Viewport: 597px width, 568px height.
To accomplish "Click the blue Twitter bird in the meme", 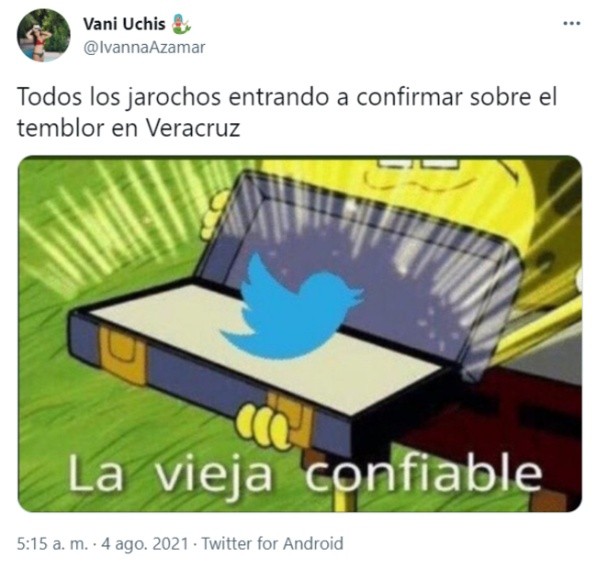I will [x=292, y=307].
